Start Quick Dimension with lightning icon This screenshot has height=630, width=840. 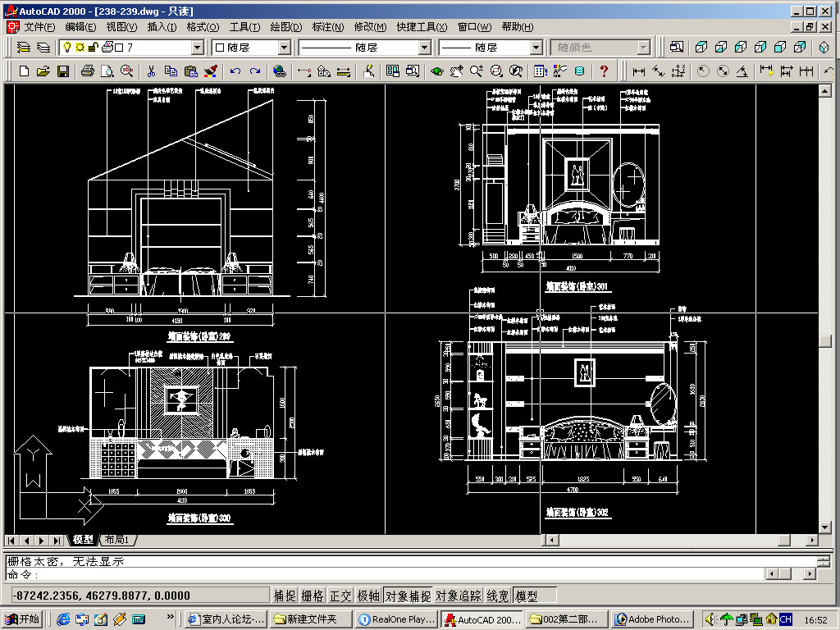coord(767,71)
